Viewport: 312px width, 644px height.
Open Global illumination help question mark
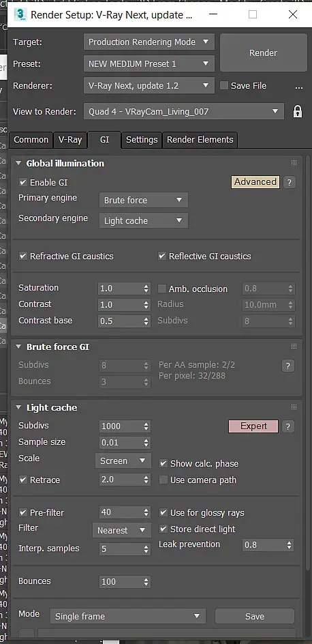(290, 182)
